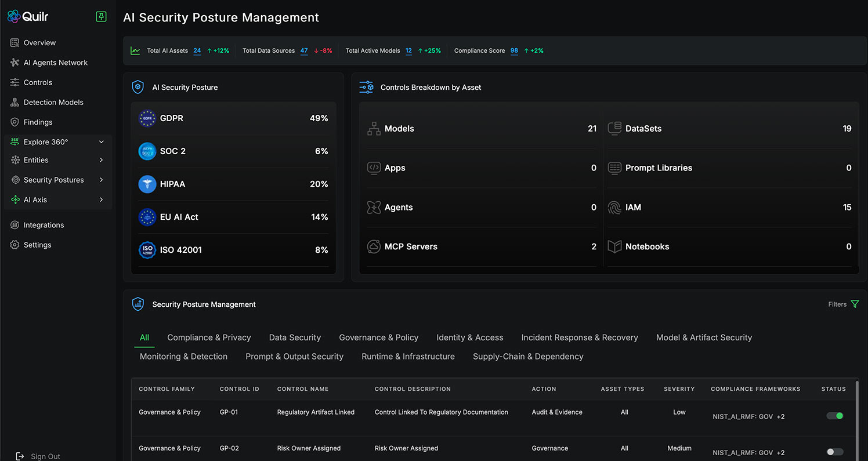Click the green pin sidebar icon

click(101, 17)
